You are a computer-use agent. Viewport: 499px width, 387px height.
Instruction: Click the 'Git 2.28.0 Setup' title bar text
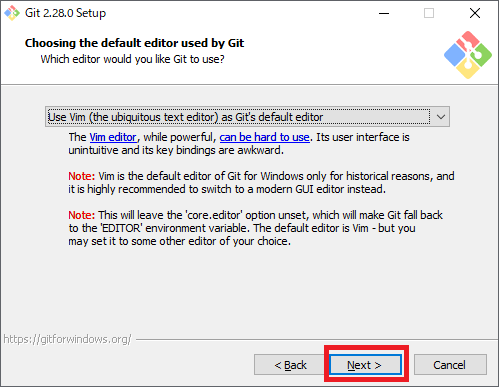65,13
